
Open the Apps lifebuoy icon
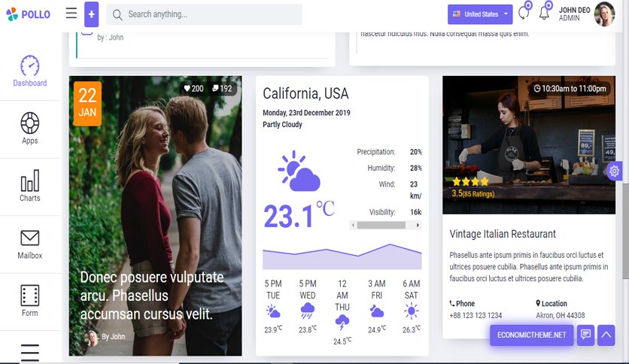click(30, 123)
